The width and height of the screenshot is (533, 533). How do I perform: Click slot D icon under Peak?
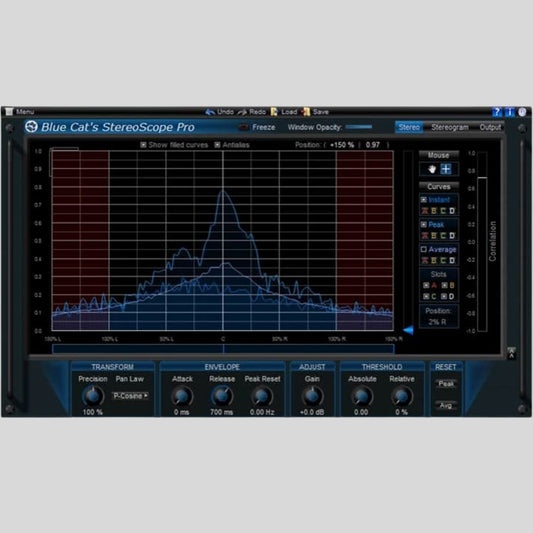click(x=452, y=236)
